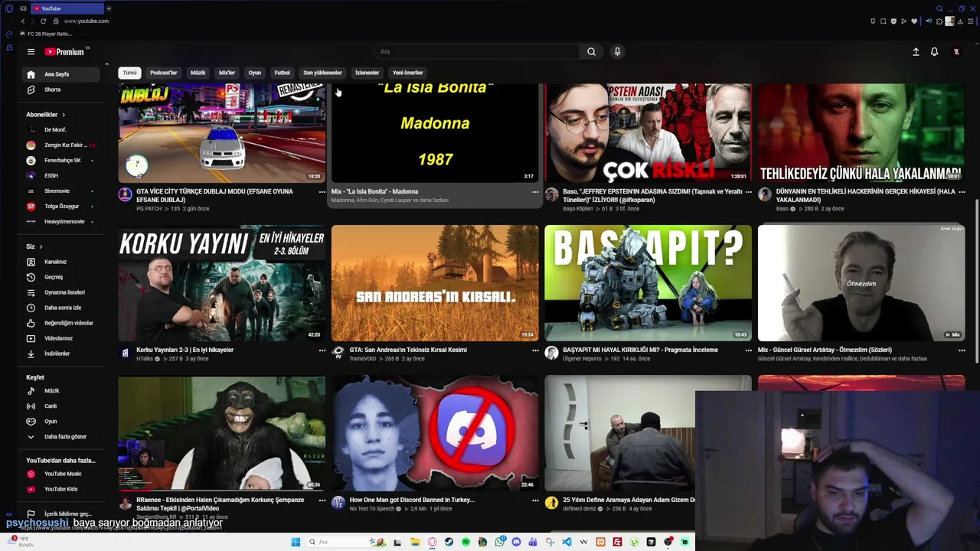Select the İzlenenler filter chip
The image size is (980, 551).
[367, 73]
